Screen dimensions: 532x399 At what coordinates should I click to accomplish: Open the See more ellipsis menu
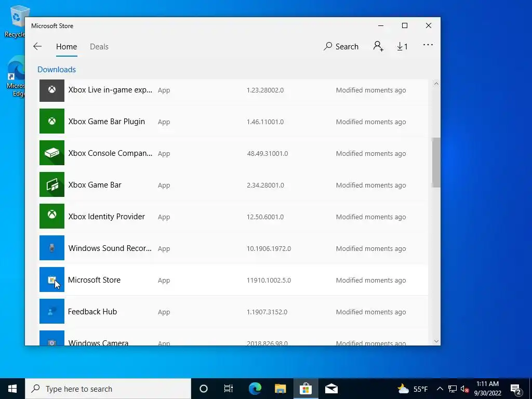(x=428, y=45)
